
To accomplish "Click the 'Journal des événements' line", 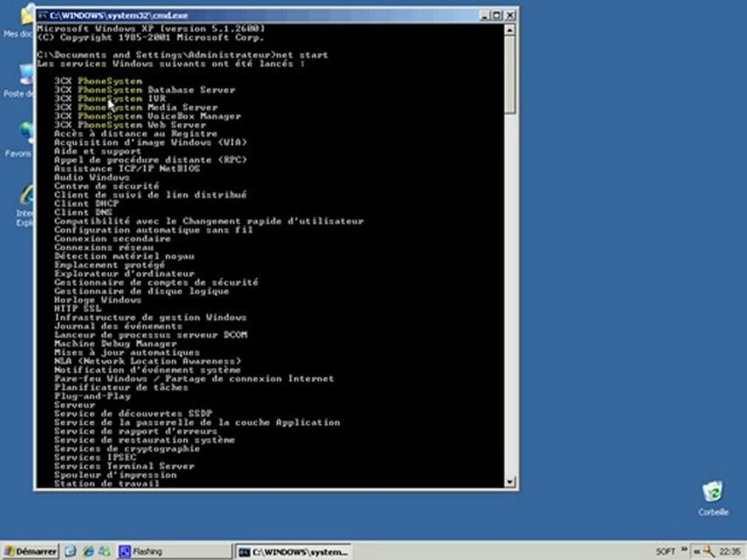I will click(118, 326).
